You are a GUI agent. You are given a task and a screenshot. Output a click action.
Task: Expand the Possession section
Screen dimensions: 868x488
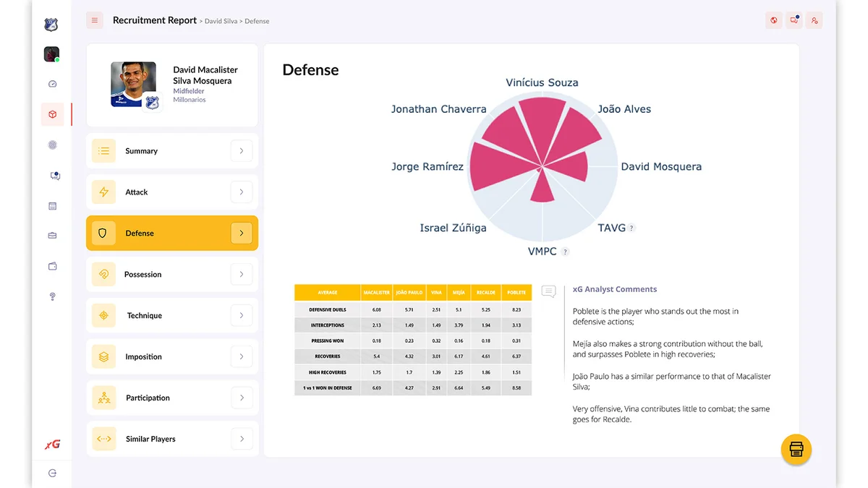click(242, 274)
